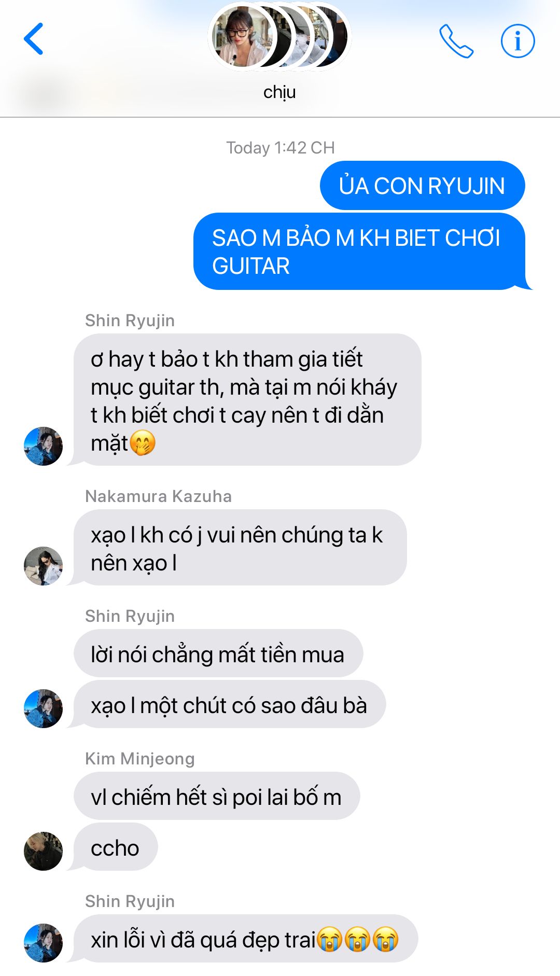The height and width of the screenshot is (976, 560).
Task: Tap the "xin lỗi vì đã quá đẹp trai" bubble
Action: [246, 939]
